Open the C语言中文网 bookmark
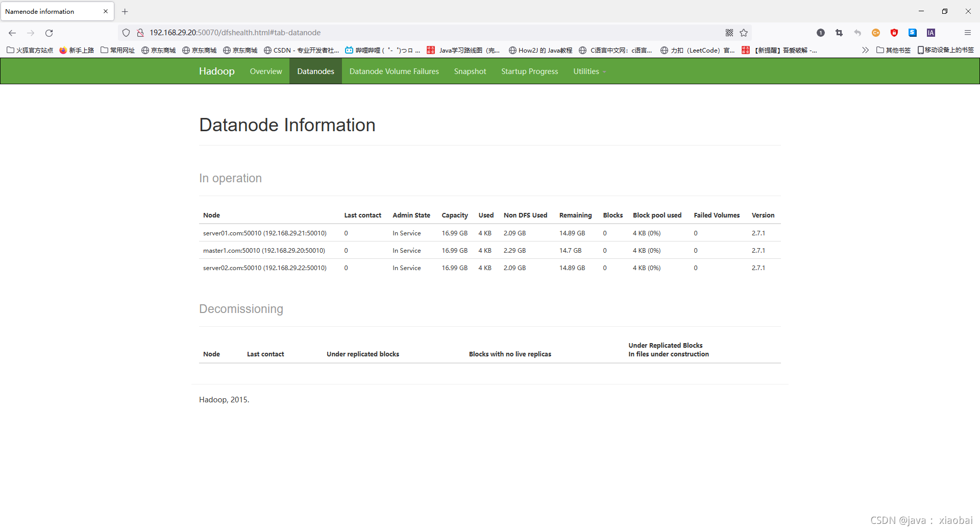 (x=616, y=50)
